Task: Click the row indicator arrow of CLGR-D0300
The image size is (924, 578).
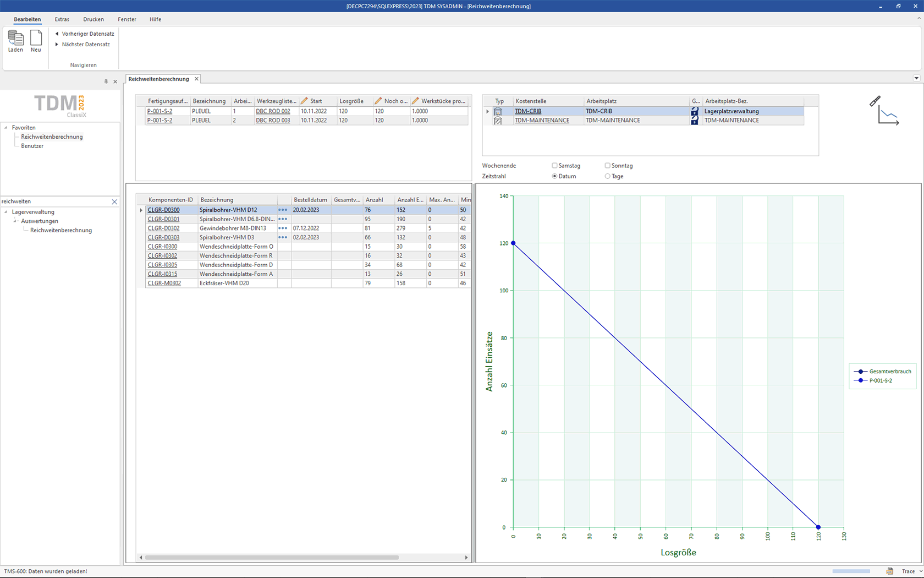Action: 141,210
